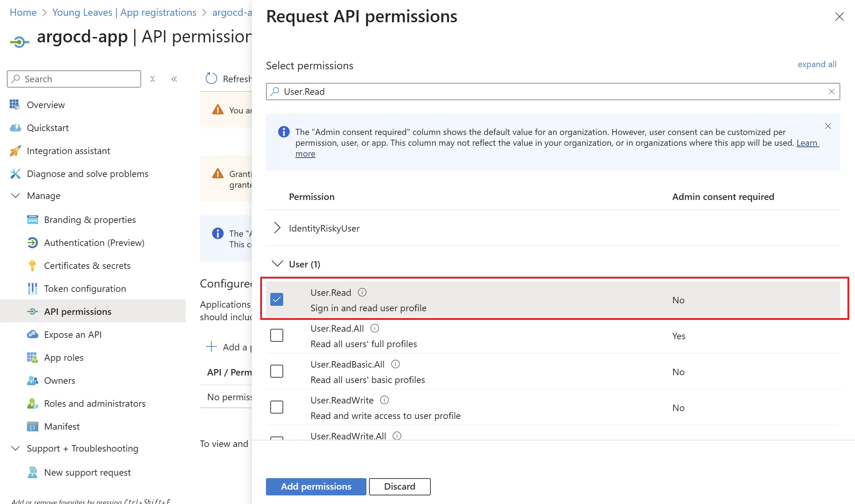
Task: Click the permission search box containing User.Read
Action: pos(553,92)
